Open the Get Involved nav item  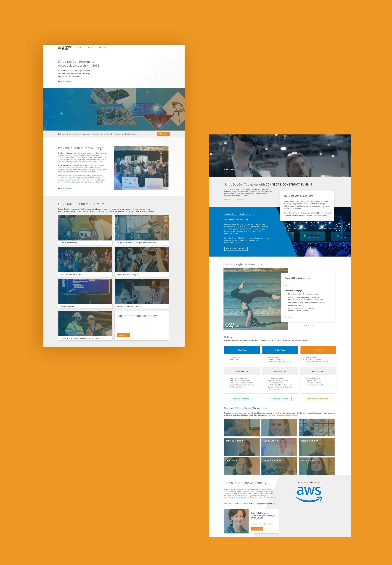[102, 48]
